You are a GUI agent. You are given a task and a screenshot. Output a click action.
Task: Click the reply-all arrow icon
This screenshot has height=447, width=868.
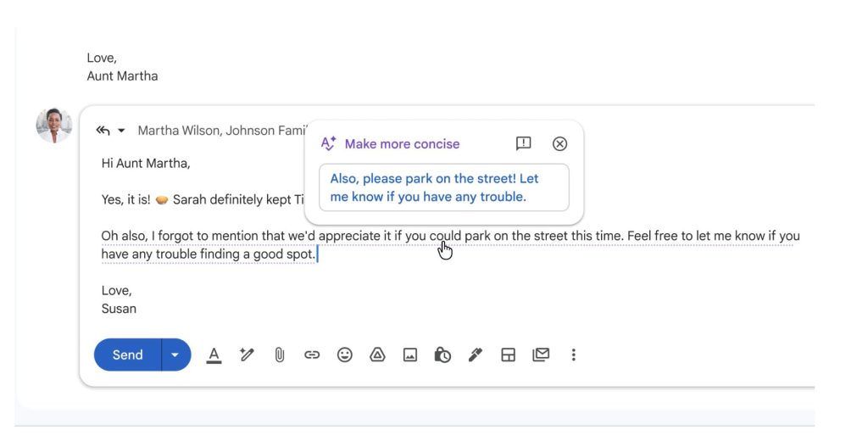[x=103, y=131]
